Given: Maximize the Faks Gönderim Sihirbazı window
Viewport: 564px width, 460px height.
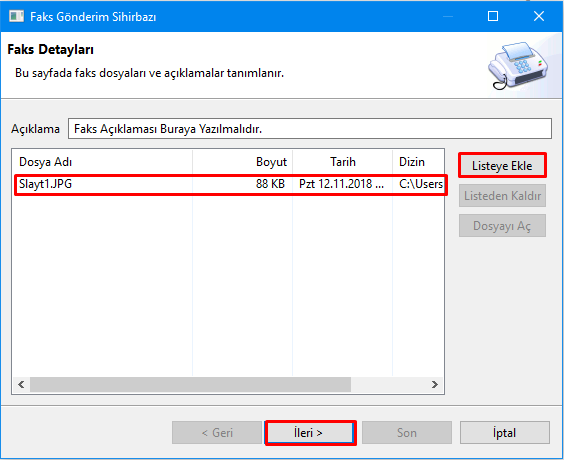Looking at the screenshot, I should pyautogui.click(x=493, y=16).
